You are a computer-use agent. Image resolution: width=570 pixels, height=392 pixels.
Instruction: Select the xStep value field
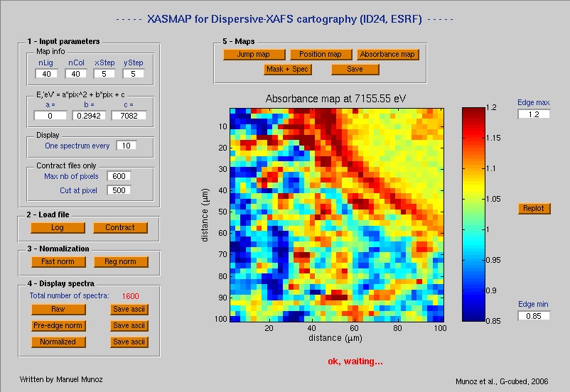(104, 74)
